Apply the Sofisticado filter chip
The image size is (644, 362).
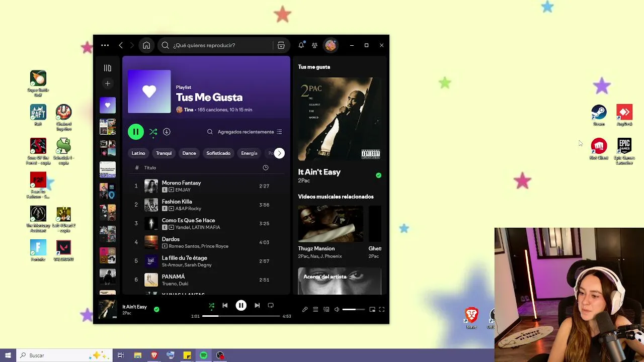(218, 153)
